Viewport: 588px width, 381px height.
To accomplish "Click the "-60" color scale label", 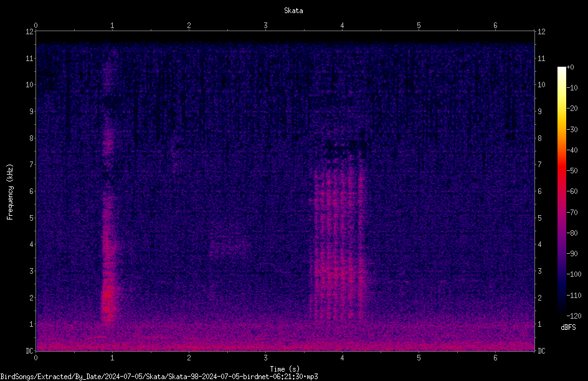I will (x=572, y=191).
